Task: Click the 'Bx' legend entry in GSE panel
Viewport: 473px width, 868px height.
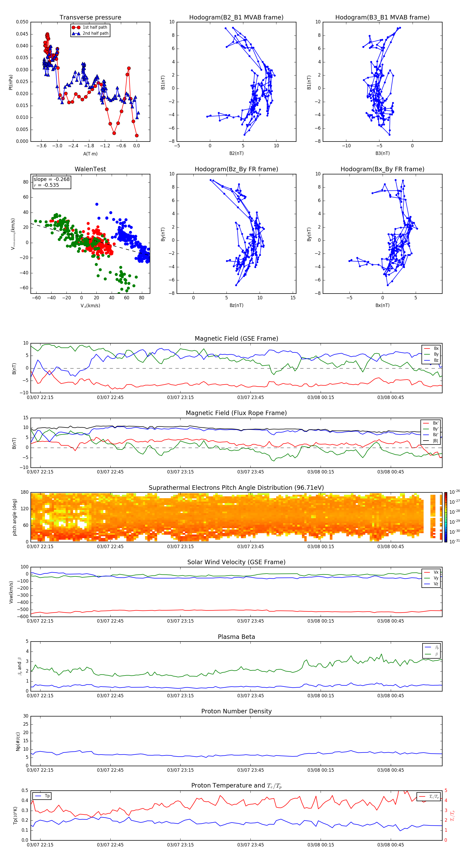Action: click(431, 349)
